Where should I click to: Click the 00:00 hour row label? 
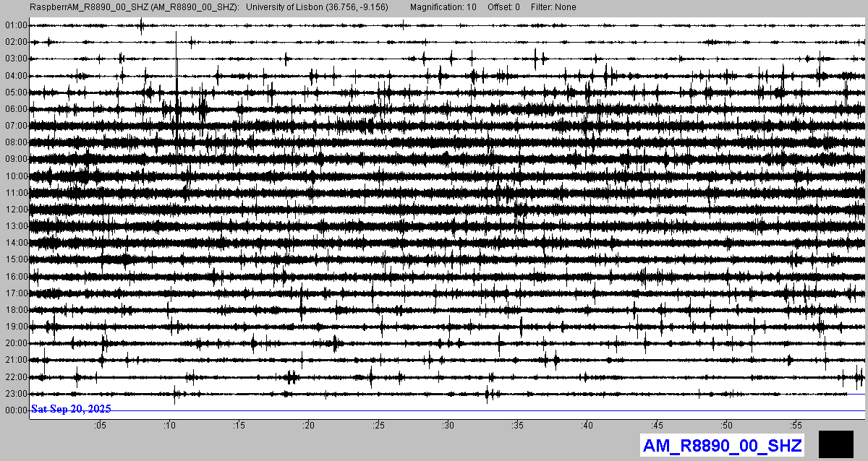coord(15,410)
